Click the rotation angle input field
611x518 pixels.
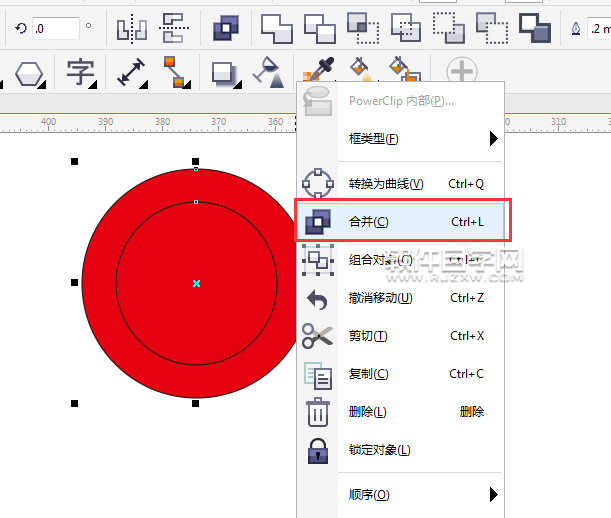(56, 28)
